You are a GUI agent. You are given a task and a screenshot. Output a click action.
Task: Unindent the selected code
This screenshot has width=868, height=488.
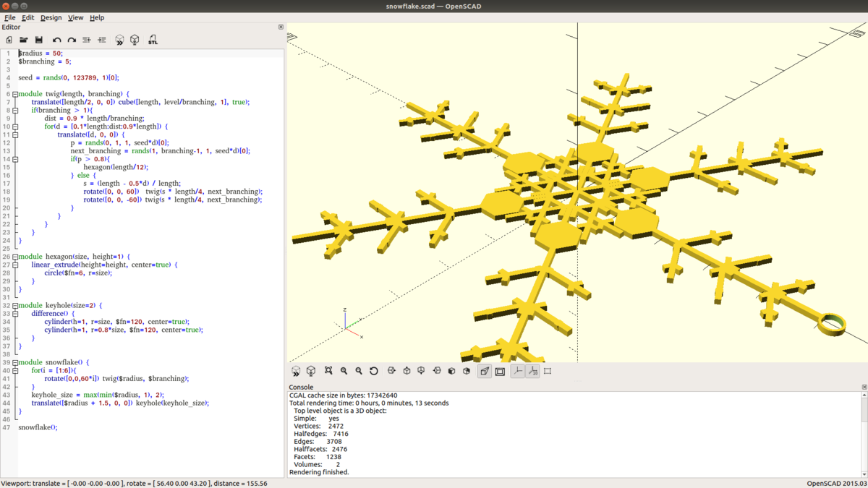(87, 40)
